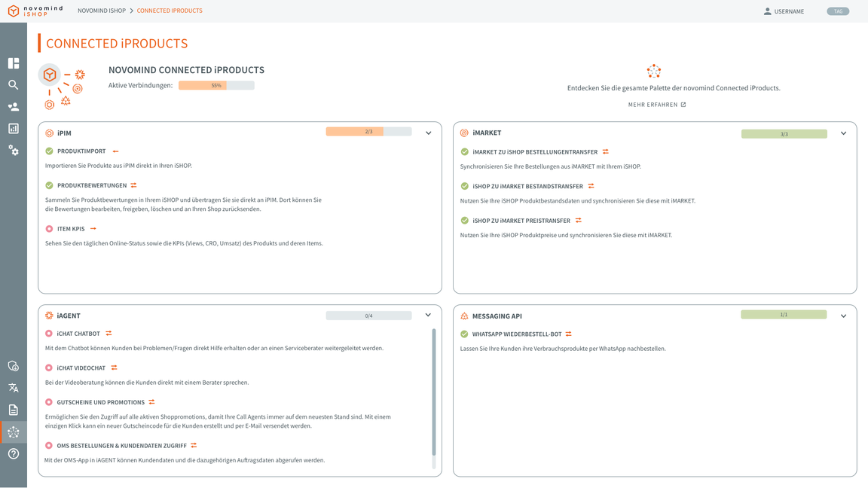Click the Item KPIs direction arrow icon

(93, 228)
